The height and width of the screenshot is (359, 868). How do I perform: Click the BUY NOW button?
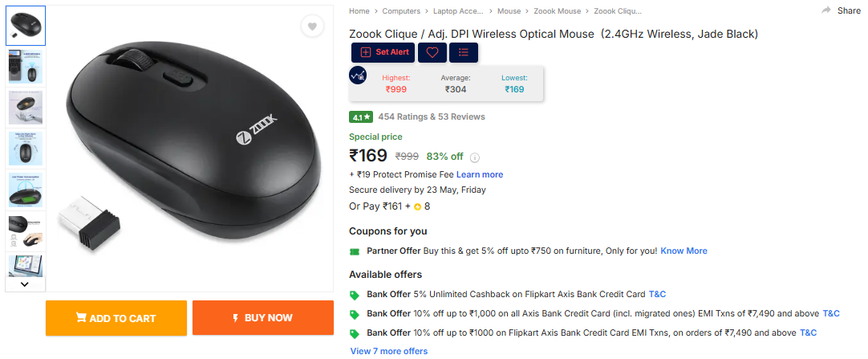(x=262, y=318)
